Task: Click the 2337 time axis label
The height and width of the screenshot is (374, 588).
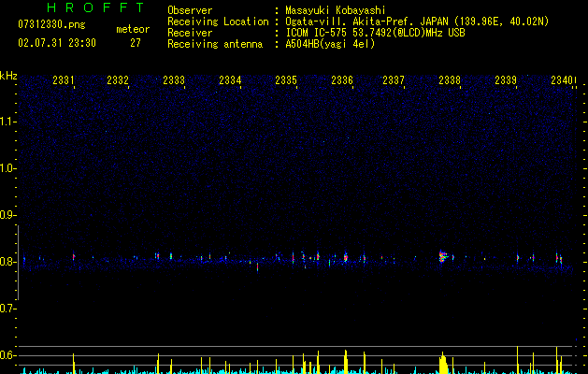Action: (394, 80)
